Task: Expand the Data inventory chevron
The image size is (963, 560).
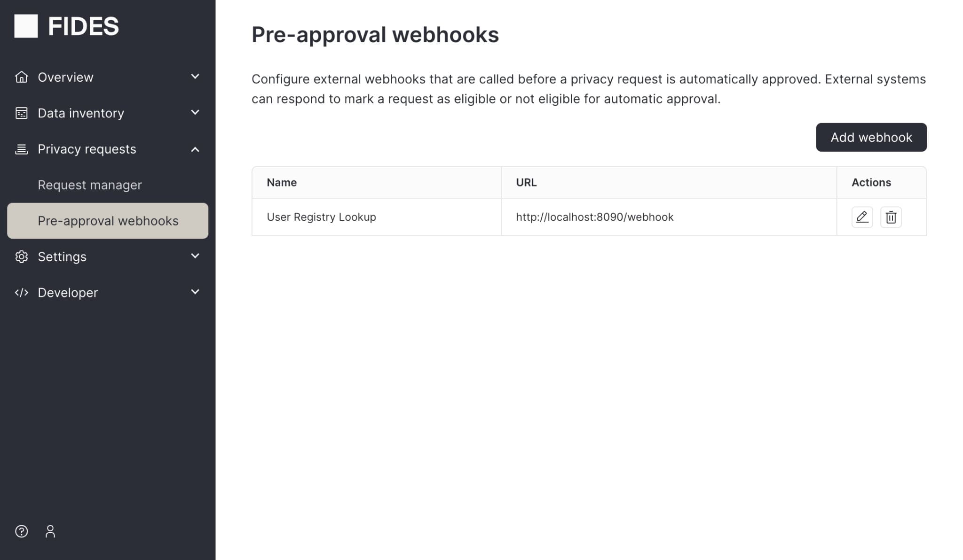Action: [195, 112]
